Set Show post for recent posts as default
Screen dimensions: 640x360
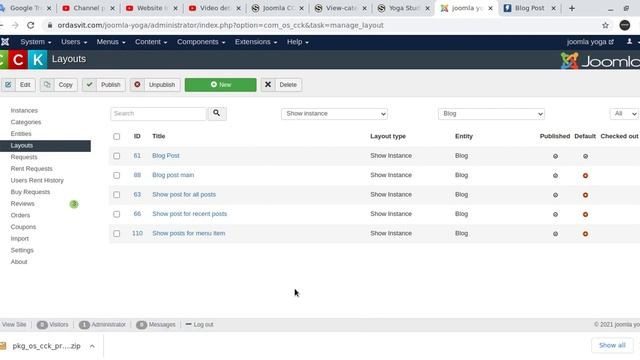[x=585, y=214]
